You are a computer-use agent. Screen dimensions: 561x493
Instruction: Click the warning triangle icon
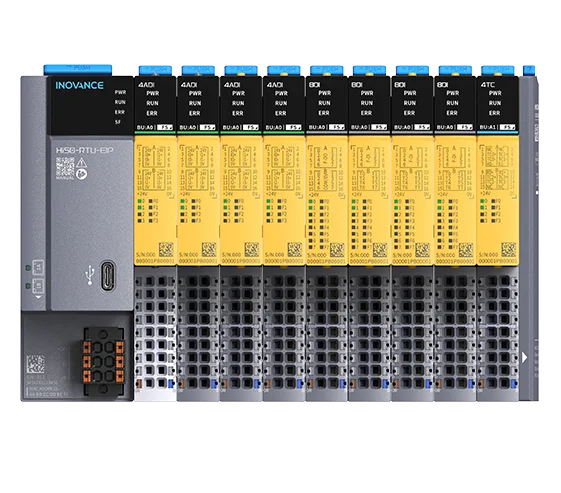pyautogui.click(x=82, y=162)
